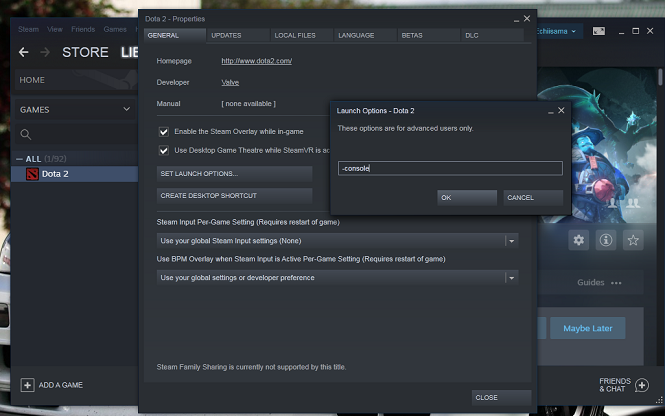
Task: Click the library search field
Action: [x=76, y=134]
